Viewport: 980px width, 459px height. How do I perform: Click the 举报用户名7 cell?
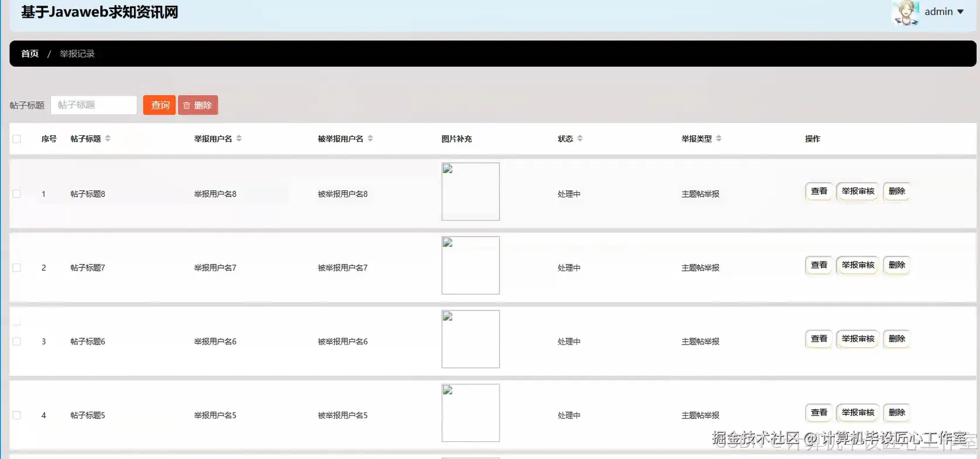point(215,268)
